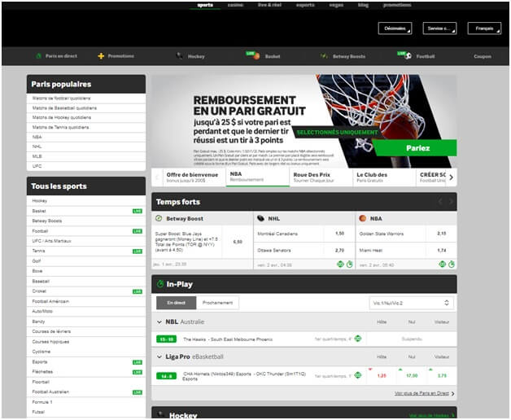Click the stats icon on the CHA Hornets row
This screenshot has width=511, height=420.
[358, 375]
